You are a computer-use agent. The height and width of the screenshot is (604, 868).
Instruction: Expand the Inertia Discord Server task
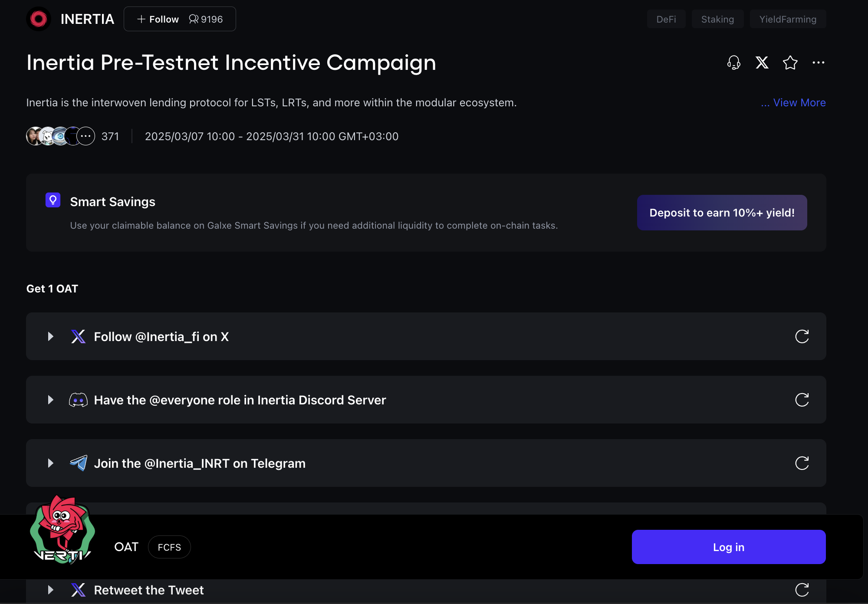point(51,400)
